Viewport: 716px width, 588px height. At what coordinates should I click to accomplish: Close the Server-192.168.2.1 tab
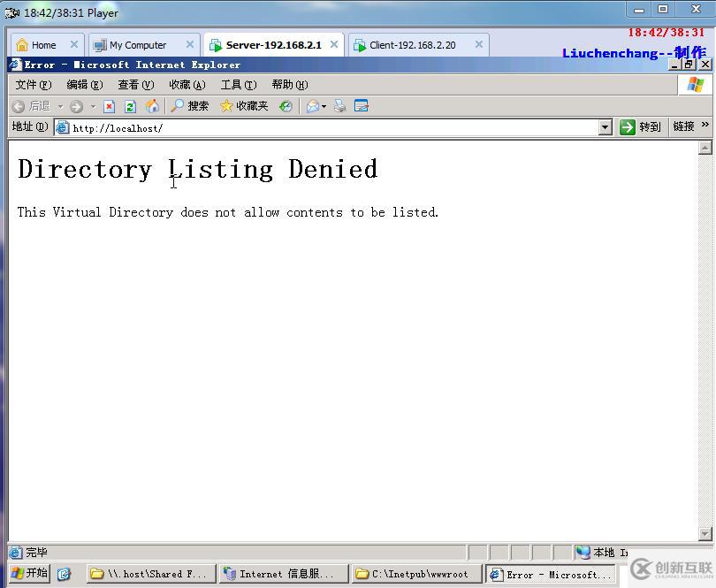pos(334,44)
